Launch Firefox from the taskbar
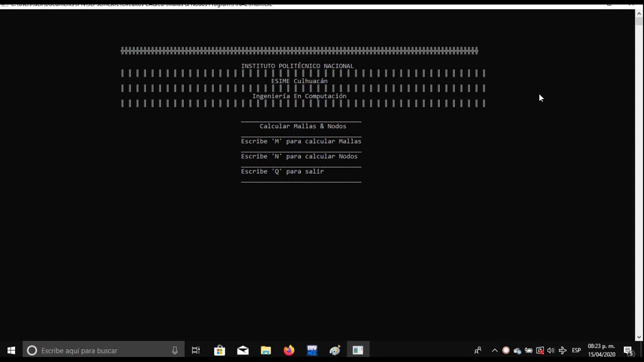The height and width of the screenshot is (362, 644). coord(289,350)
